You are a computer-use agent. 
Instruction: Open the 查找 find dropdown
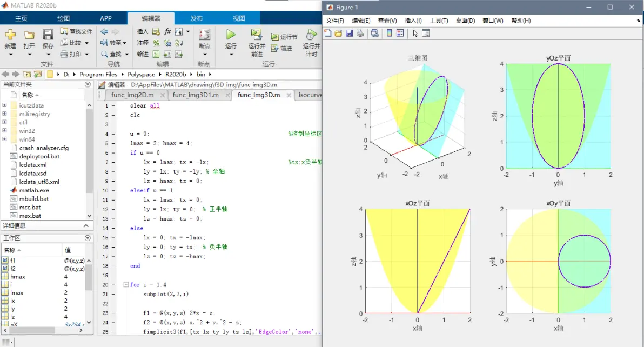point(127,54)
